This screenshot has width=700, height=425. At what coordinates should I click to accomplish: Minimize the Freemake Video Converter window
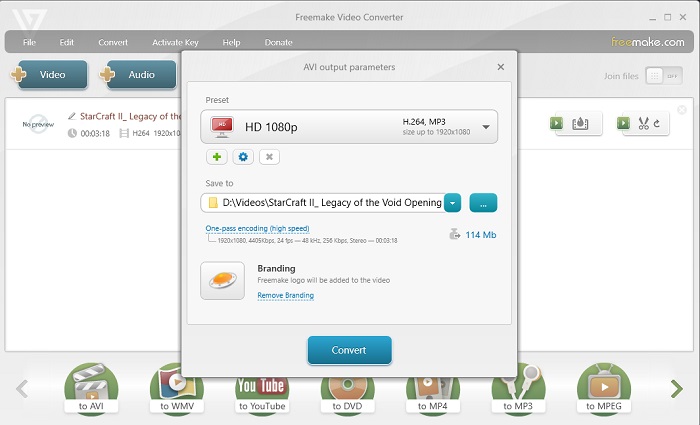point(652,18)
